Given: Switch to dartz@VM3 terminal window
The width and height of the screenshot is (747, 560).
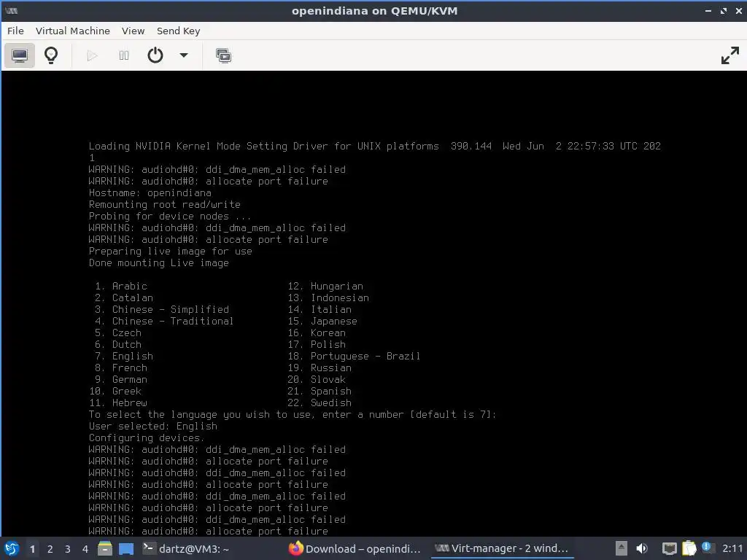Looking at the screenshot, I should pos(186,548).
